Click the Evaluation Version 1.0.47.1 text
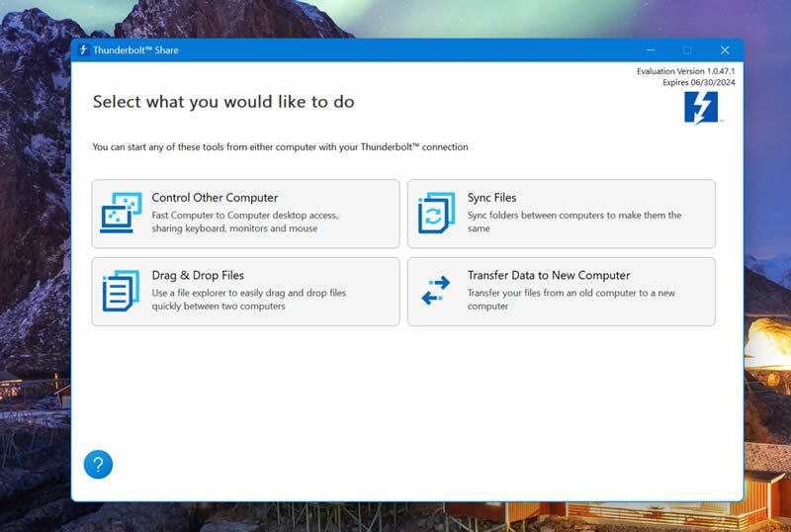 [685, 71]
